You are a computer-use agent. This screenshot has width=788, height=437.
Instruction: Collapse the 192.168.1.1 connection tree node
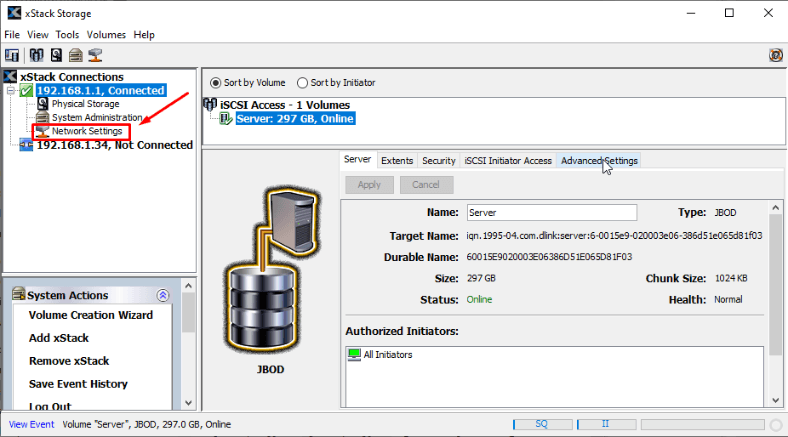(x=10, y=91)
